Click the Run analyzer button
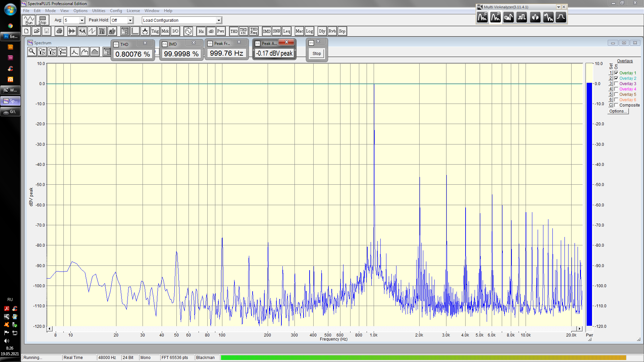 pos(29,20)
